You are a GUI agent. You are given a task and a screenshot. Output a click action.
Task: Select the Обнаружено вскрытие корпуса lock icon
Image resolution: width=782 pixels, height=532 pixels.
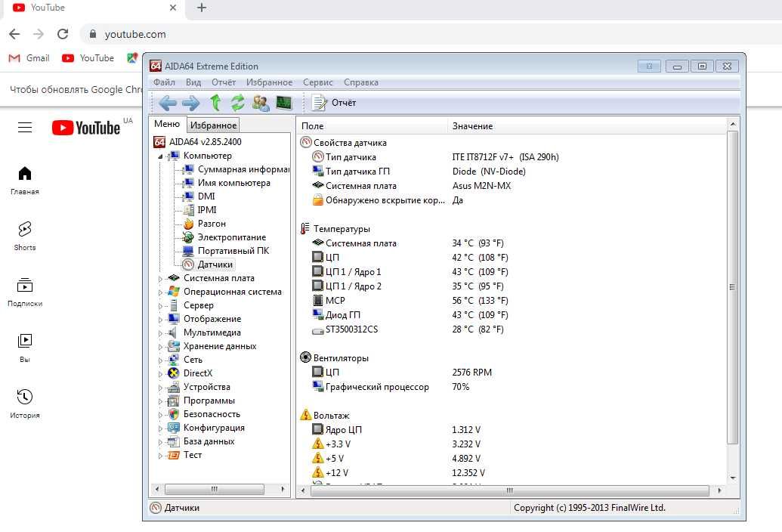(317, 200)
